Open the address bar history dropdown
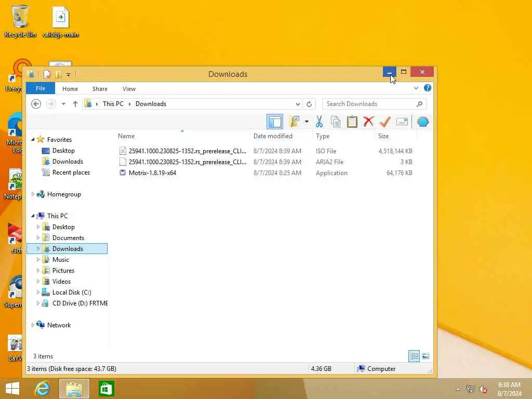Image resolution: width=532 pixels, height=399 pixels. point(298,104)
